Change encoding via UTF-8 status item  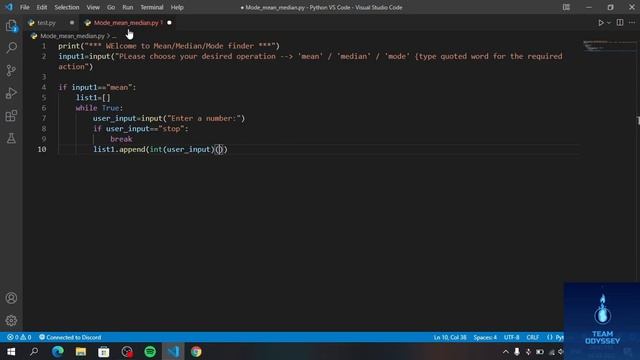coord(511,337)
